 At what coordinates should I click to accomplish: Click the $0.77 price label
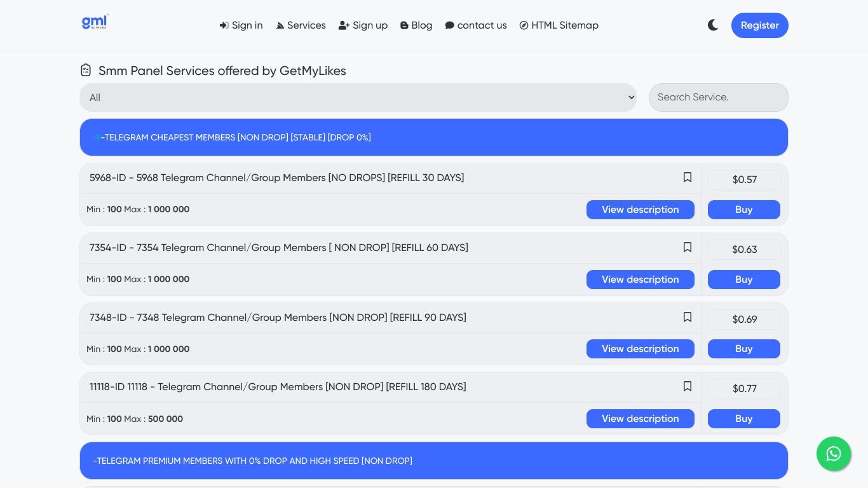744,389
